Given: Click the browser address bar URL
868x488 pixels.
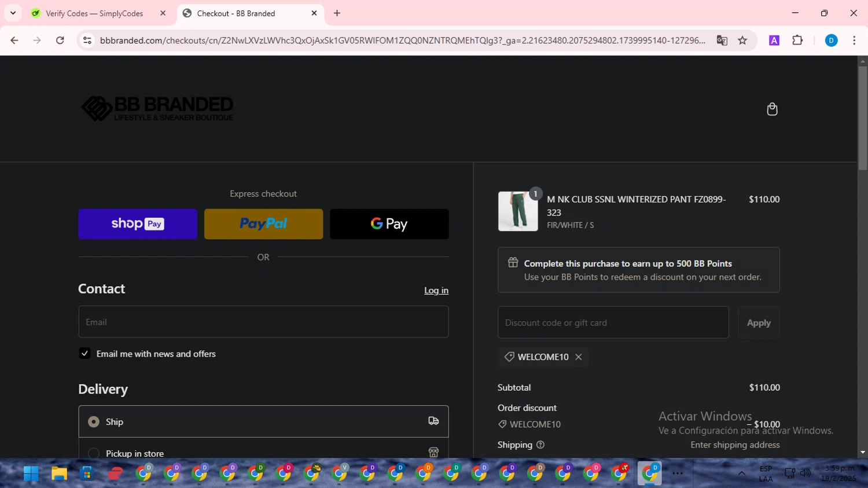Looking at the screenshot, I should point(402,41).
